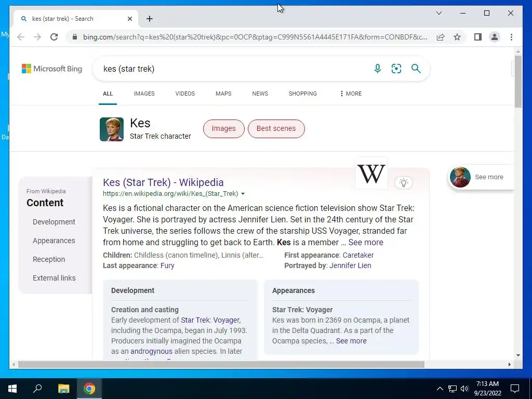
Task: Switch to the IMAGES tab
Action: [x=144, y=94]
